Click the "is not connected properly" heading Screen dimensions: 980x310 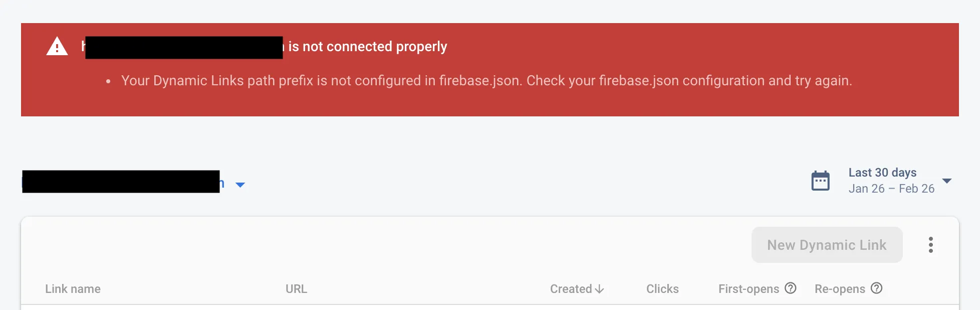coord(367,47)
